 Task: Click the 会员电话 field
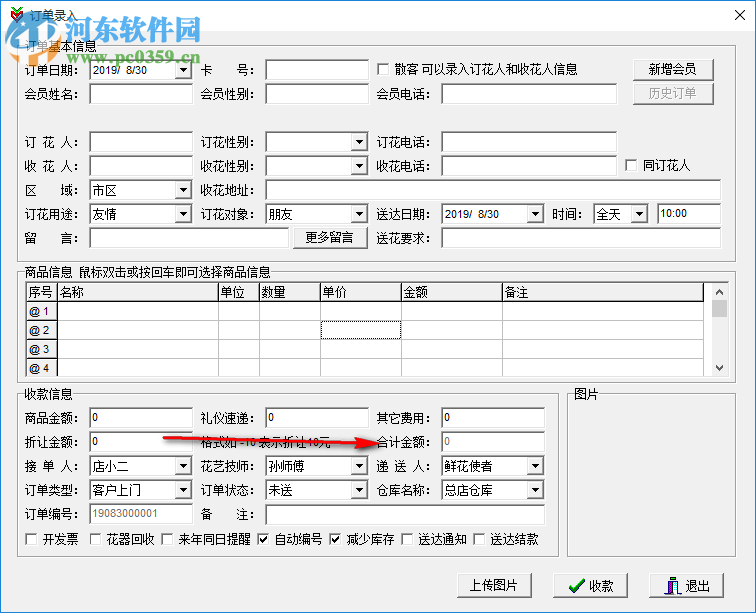pos(529,94)
